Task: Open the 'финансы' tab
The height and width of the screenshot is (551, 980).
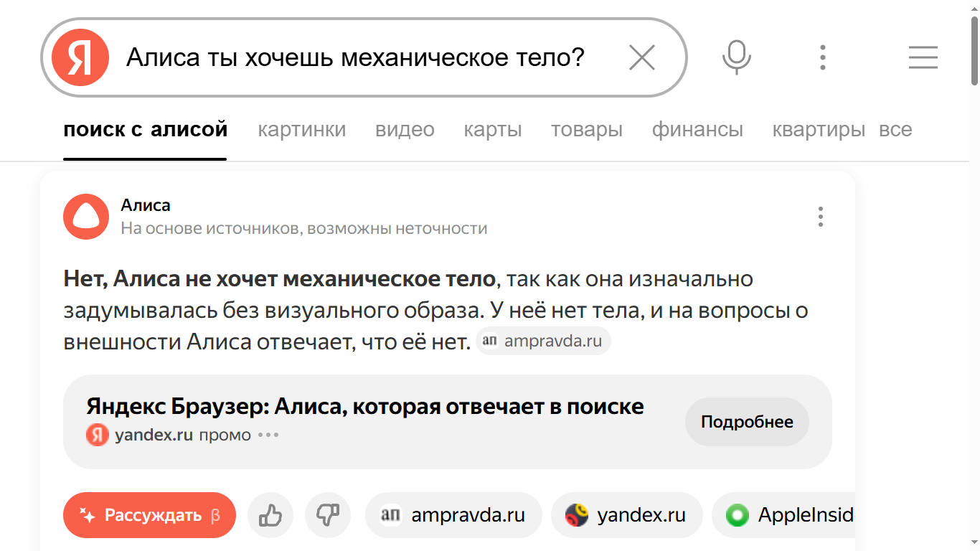Action: tap(697, 130)
